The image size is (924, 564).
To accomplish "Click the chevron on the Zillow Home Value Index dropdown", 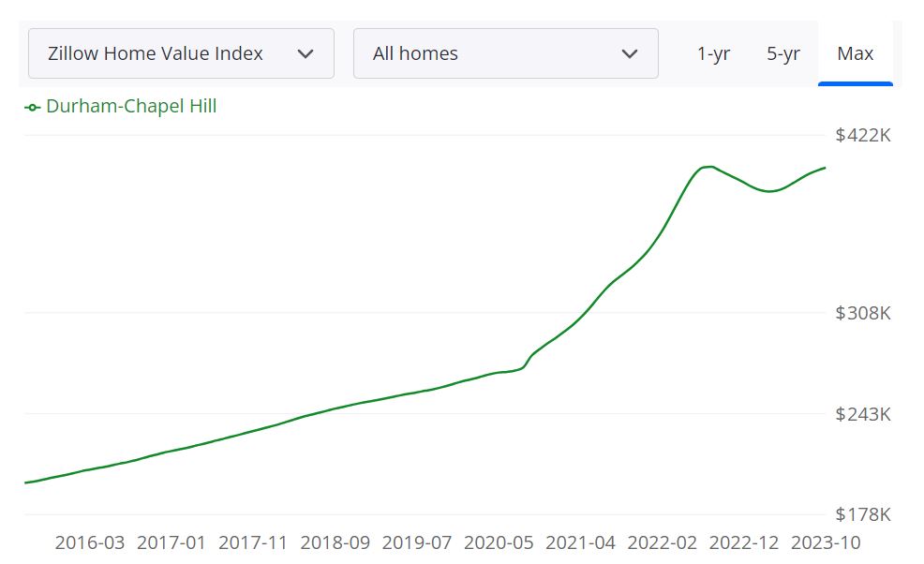I will (305, 53).
